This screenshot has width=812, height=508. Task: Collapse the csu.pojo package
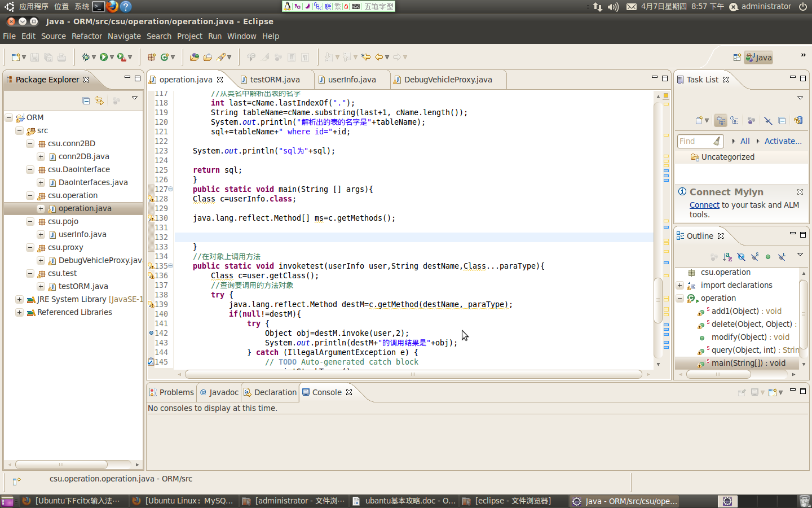tap(30, 221)
